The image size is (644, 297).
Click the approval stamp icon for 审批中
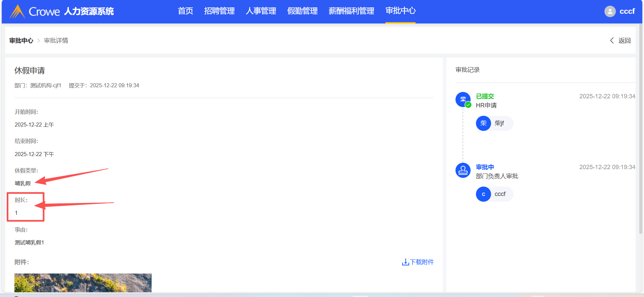point(463,170)
